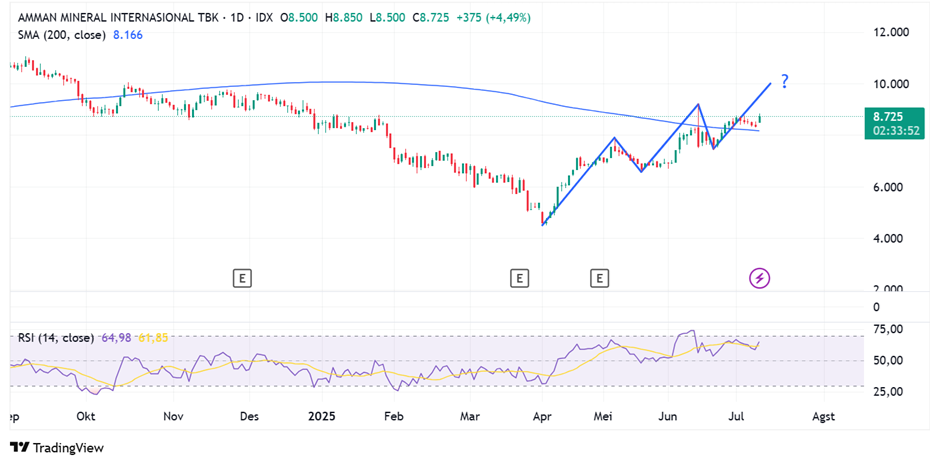Select the RSI (14, close) indicator legend
This screenshot has height=465, width=930.
[56, 338]
